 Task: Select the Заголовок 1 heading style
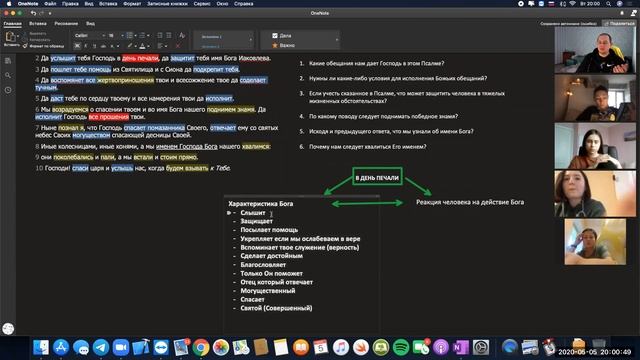click(x=212, y=37)
